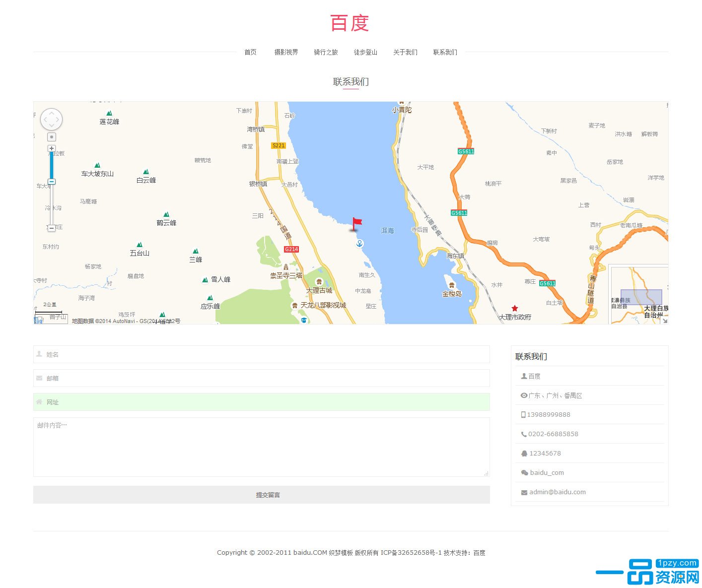
Task: Open the 徒步登山 nav item
Action: (365, 52)
